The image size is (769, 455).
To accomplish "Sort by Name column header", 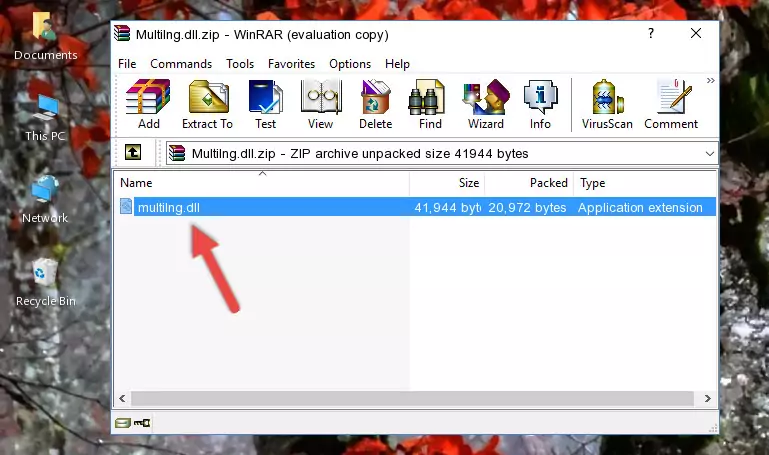I will pos(262,183).
